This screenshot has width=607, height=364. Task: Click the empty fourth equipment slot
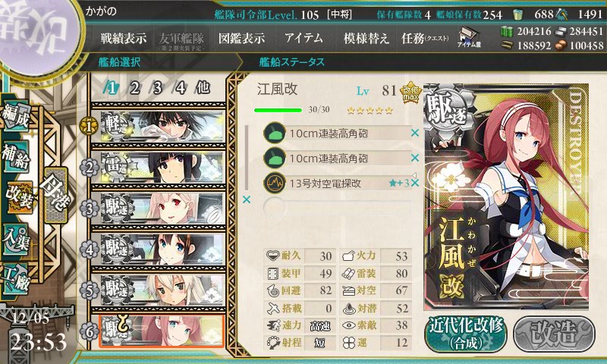click(337, 208)
